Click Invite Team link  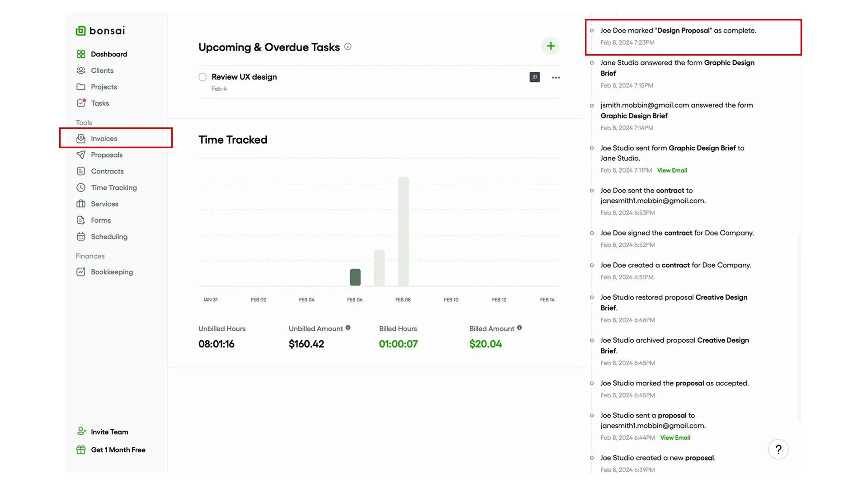click(109, 432)
